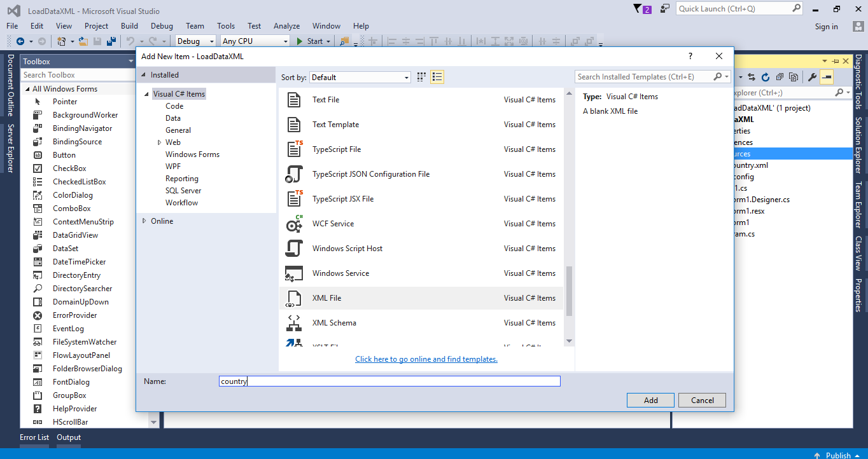This screenshot has width=868, height=459.
Task: Click the Cancel button in dialog
Action: coord(702,400)
